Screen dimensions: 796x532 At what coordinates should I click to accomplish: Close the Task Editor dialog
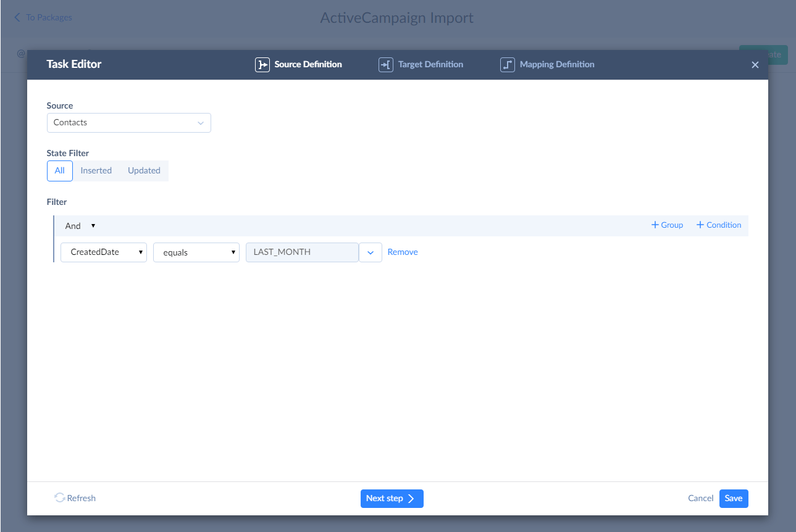(x=755, y=65)
